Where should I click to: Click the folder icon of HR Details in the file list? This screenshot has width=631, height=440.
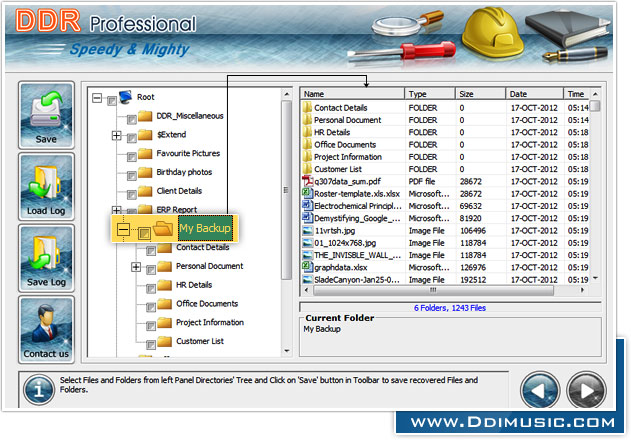[x=307, y=132]
